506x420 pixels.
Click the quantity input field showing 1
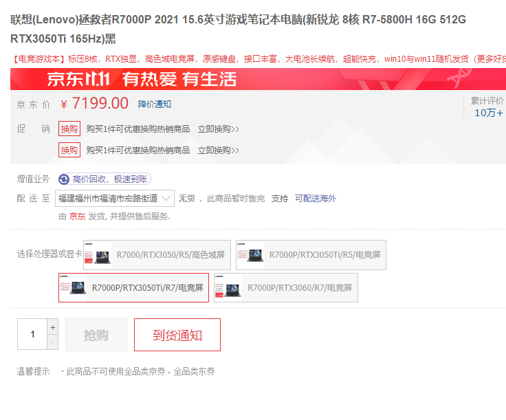[32, 334]
